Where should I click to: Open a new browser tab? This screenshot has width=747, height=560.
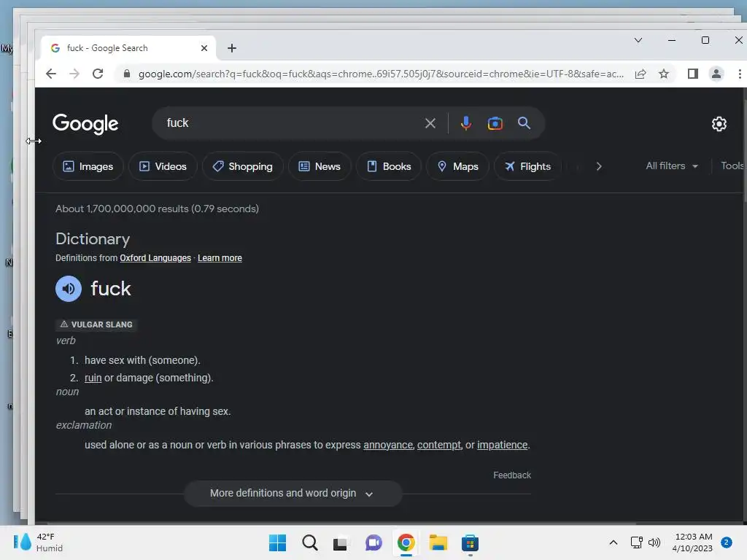click(x=231, y=48)
